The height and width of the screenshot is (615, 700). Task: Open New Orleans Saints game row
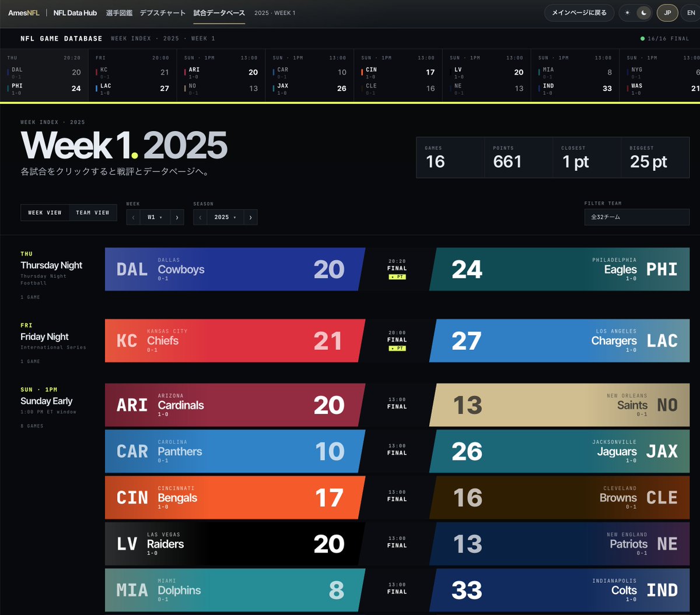pyautogui.click(x=559, y=405)
